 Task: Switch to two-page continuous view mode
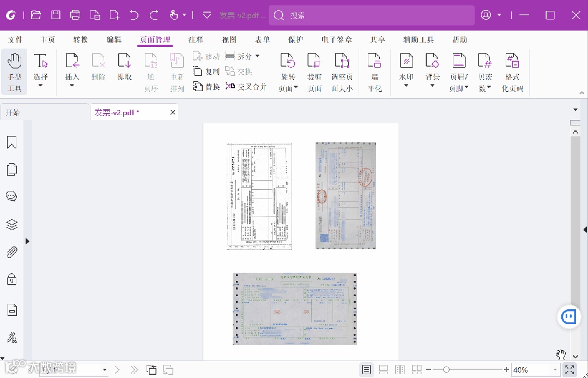[417, 370]
